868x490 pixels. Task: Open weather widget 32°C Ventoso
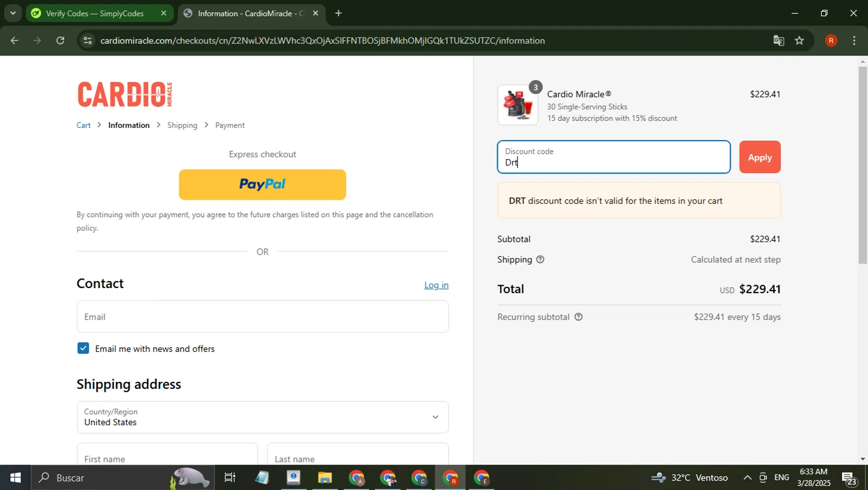(689, 478)
